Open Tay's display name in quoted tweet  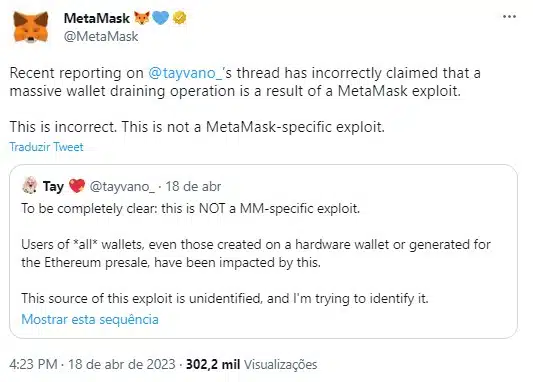click(53, 186)
